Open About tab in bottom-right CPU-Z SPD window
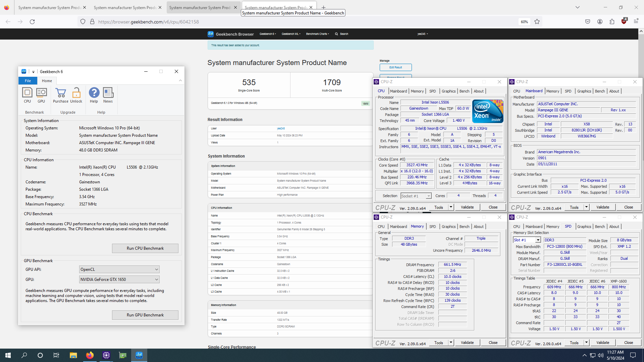The image size is (644, 362). (614, 227)
